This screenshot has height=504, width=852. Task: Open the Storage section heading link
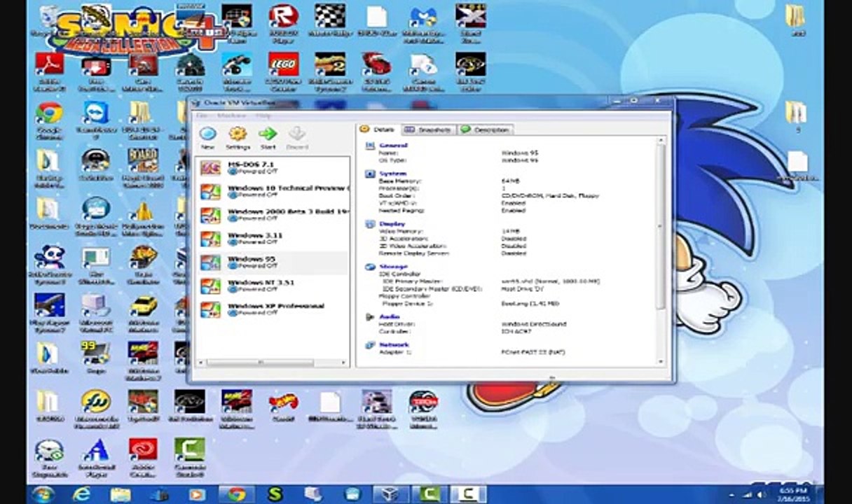[392, 267]
